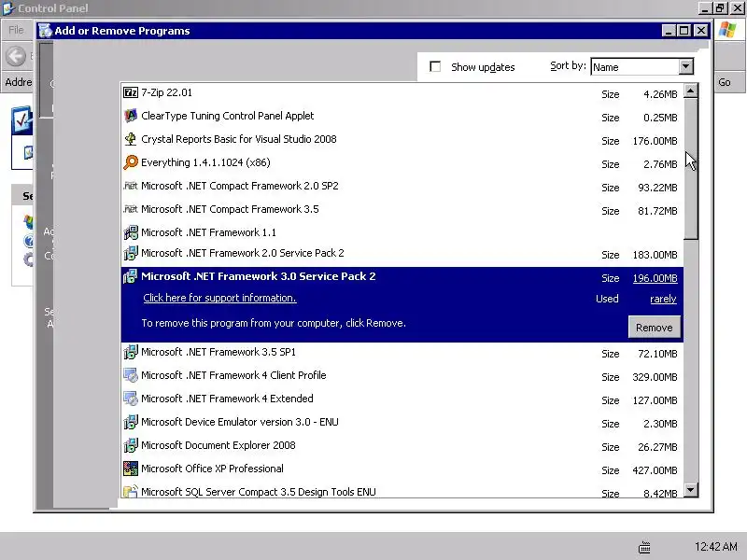Click the 176.00MB size value for Crystal Reports
Viewport: 747px width, 560px height.
click(655, 141)
